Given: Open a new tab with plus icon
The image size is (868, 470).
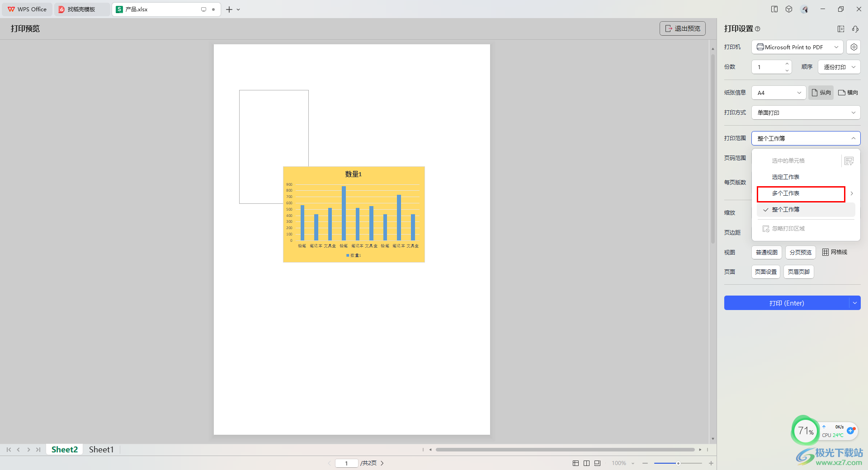Looking at the screenshot, I should (229, 9).
